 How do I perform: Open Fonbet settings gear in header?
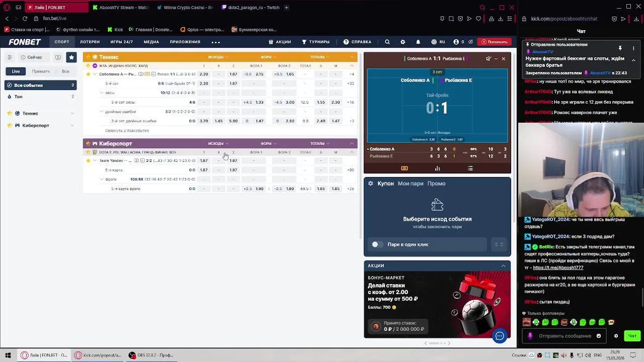403,42
